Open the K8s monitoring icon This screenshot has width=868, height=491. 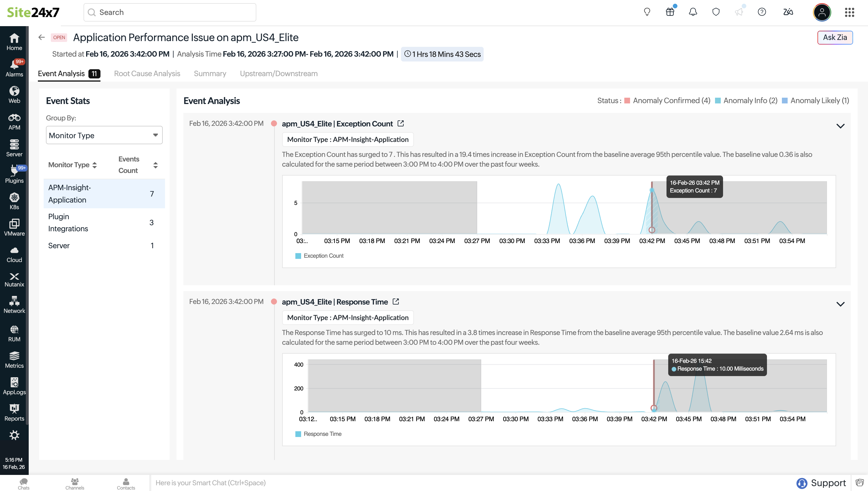click(x=14, y=201)
